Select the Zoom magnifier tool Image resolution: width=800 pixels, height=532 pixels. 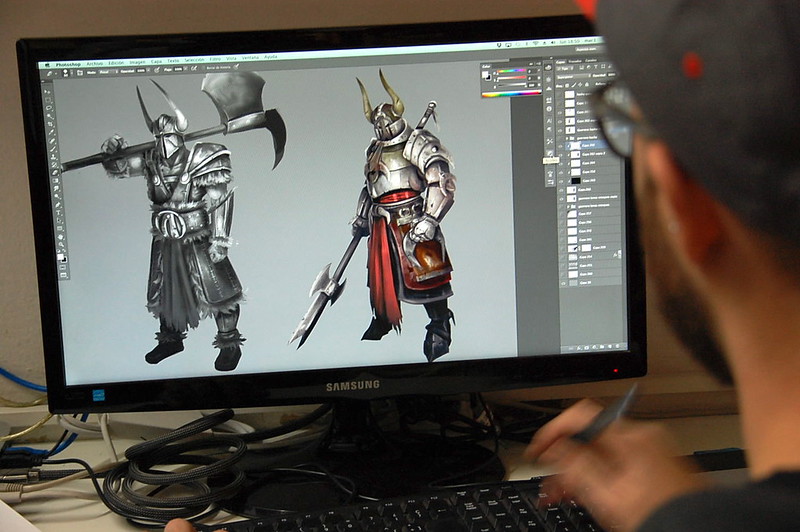(61, 244)
